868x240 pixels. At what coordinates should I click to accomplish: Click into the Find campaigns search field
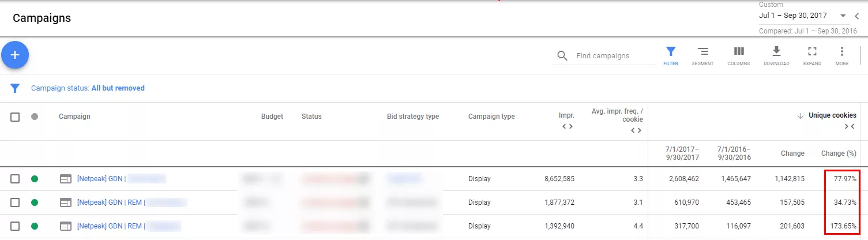click(x=612, y=56)
